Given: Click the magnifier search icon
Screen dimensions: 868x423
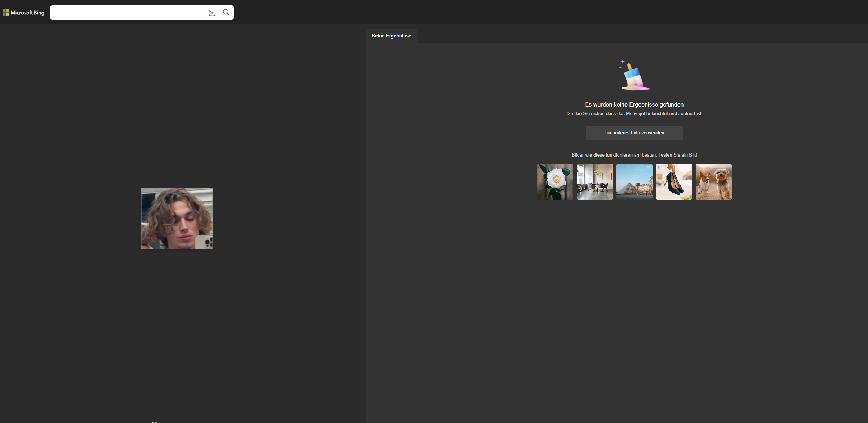Looking at the screenshot, I should [x=226, y=13].
